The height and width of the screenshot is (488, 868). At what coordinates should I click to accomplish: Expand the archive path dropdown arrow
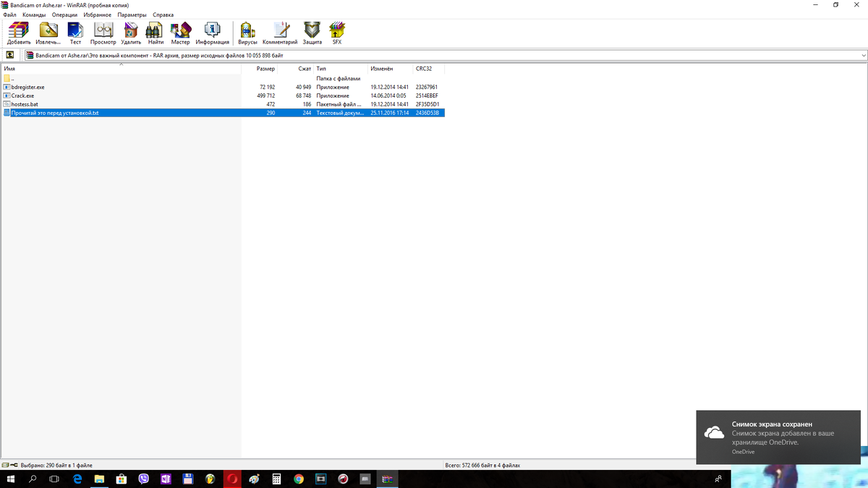[x=864, y=55]
